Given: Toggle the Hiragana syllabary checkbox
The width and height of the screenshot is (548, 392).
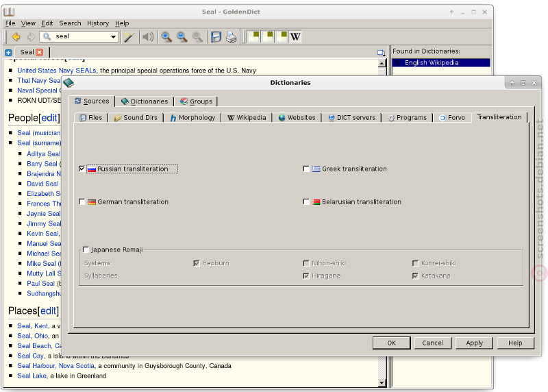Looking at the screenshot, I should [306, 276].
